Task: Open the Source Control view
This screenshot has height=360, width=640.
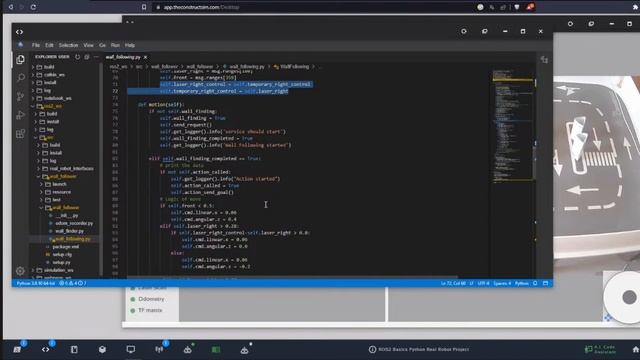Action: 20,96
